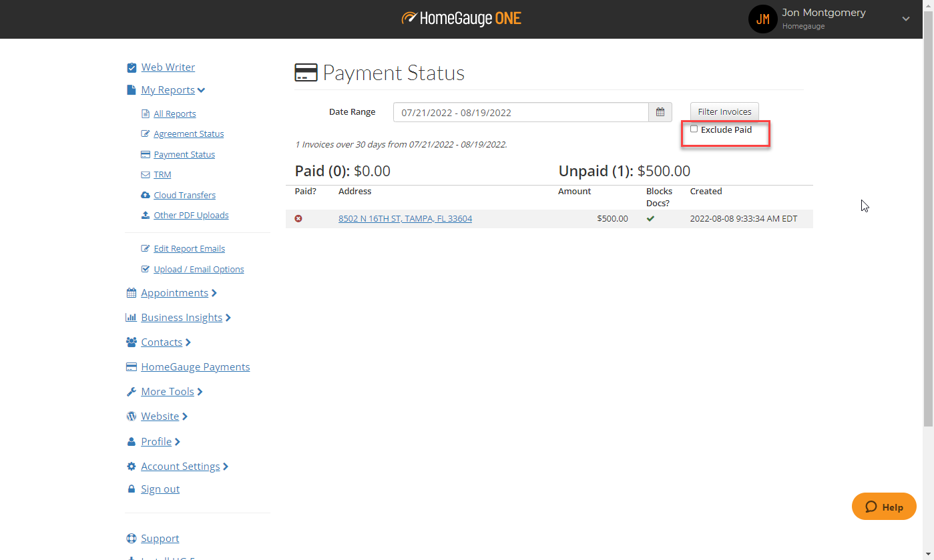Click the red unpaid status icon

click(x=298, y=219)
